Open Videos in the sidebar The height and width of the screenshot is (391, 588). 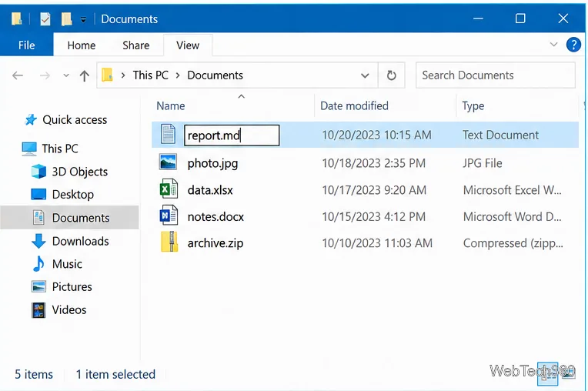click(x=69, y=310)
